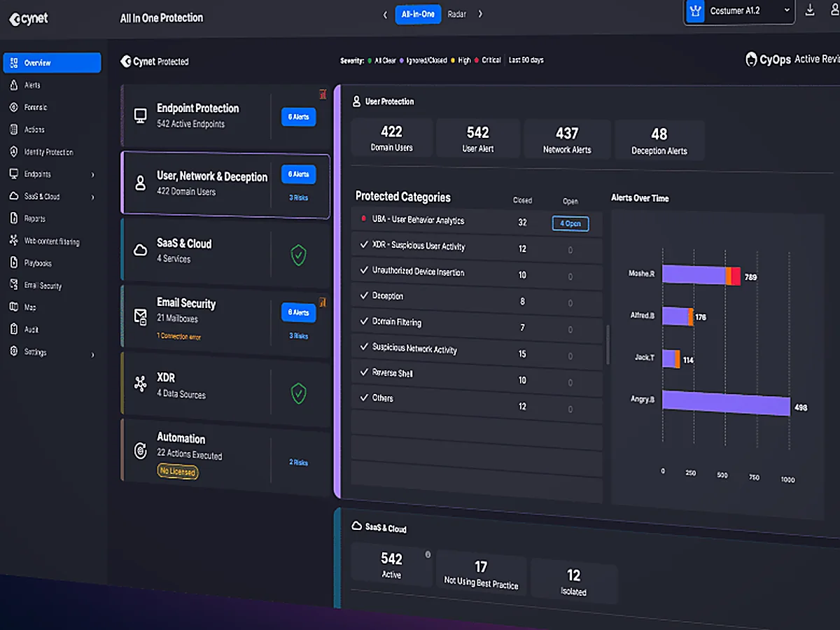
Task: Open Identity Protection menu item
Action: [49, 152]
